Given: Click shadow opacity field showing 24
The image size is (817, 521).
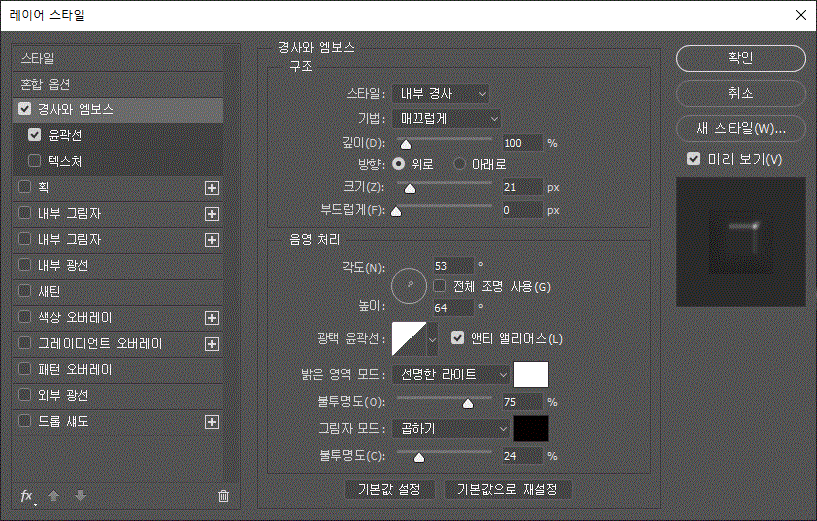Looking at the screenshot, I should 523,456.
